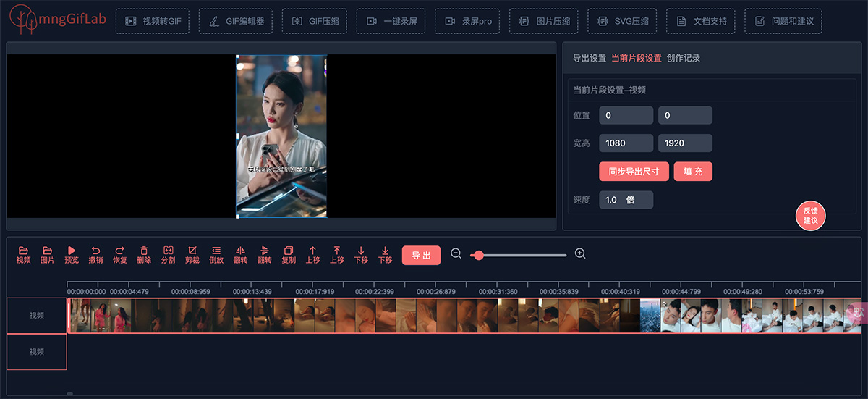Click the 视频 import video folder icon

pos(23,251)
